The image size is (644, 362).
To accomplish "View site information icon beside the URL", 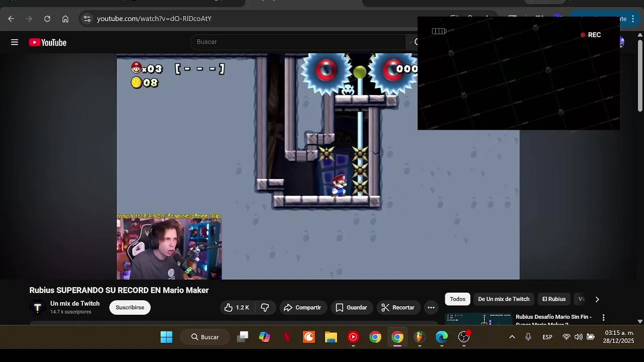I will [87, 19].
